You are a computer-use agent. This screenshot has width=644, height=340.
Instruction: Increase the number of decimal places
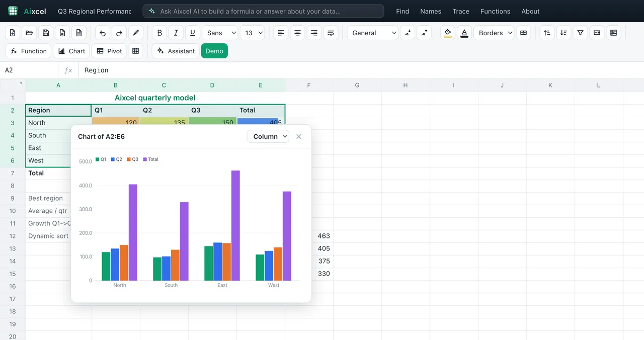(x=424, y=33)
